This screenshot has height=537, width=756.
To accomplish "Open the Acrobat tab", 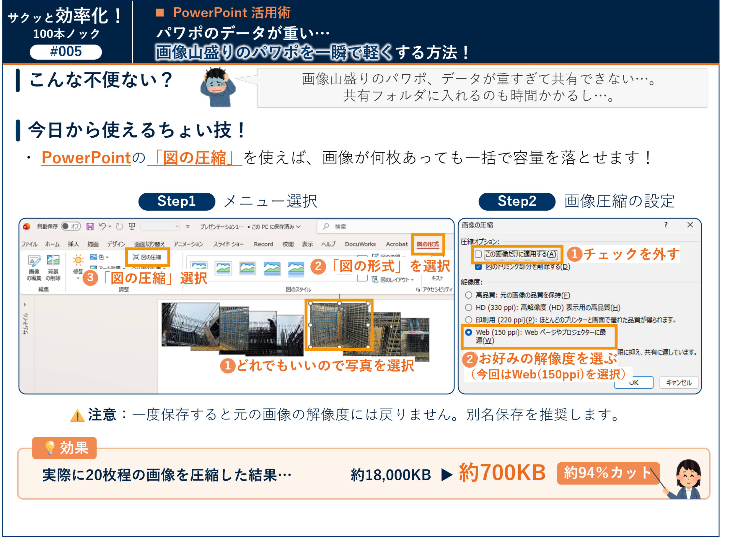I will point(397,244).
